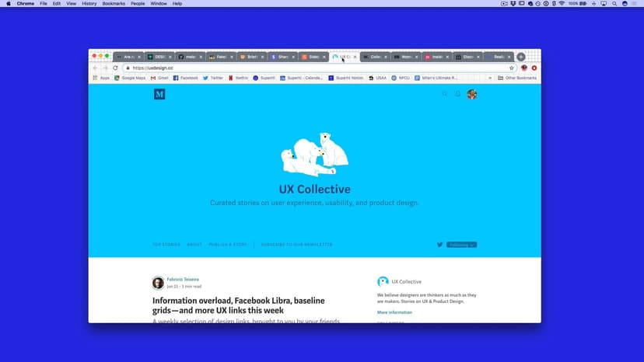Image resolution: width=644 pixels, height=362 pixels.
Task: Open the user profile avatar
Action: click(471, 94)
